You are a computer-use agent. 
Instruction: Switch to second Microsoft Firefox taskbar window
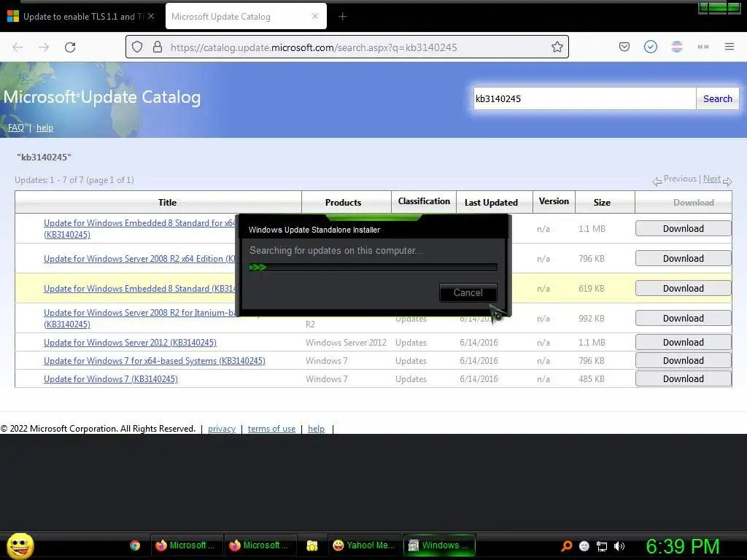(260, 545)
